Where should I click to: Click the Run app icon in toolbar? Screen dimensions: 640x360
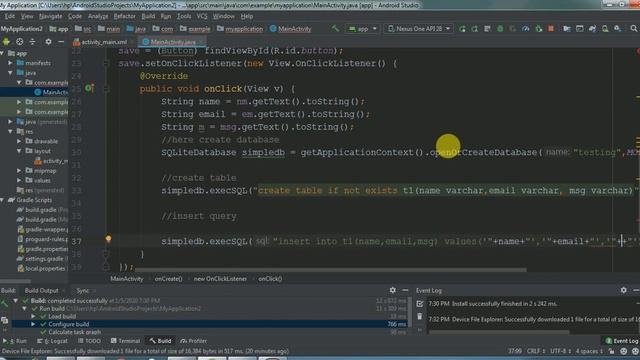462,29
